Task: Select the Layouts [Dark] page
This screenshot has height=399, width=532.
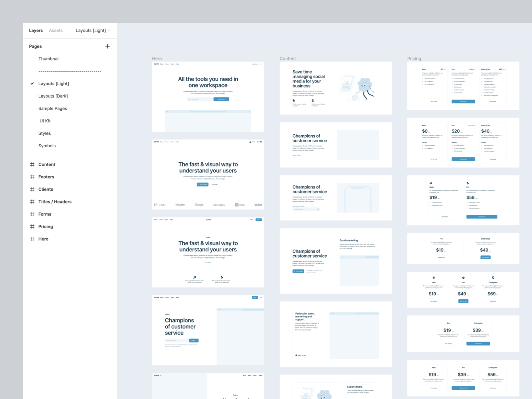Action: (x=53, y=96)
